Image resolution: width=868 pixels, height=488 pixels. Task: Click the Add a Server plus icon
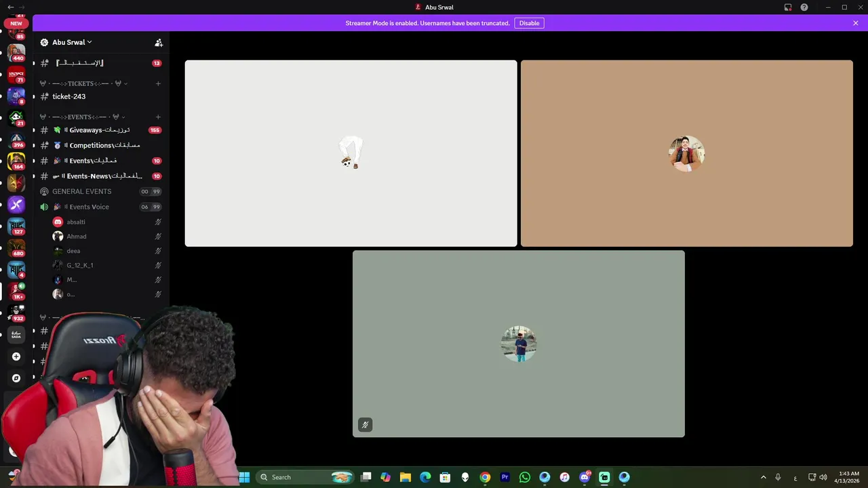click(x=16, y=357)
